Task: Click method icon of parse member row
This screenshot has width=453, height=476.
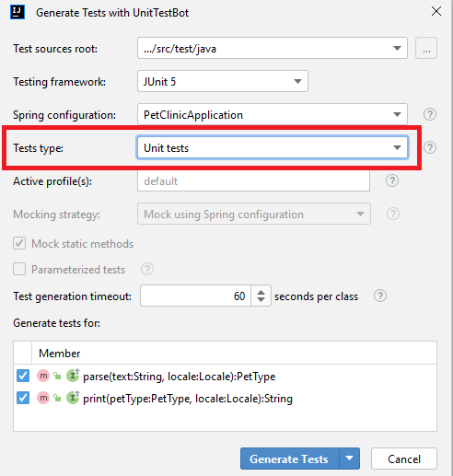Action: 43,376
